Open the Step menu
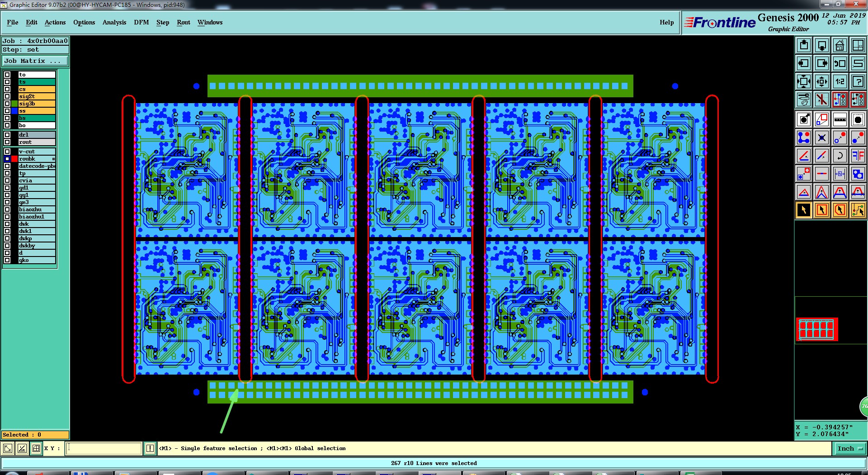Image resolution: width=868 pixels, height=475 pixels. pyautogui.click(x=163, y=22)
